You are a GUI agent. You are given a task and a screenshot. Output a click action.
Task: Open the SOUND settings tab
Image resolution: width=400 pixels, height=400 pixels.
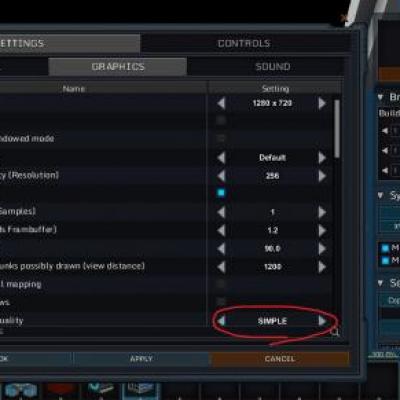coord(273,67)
